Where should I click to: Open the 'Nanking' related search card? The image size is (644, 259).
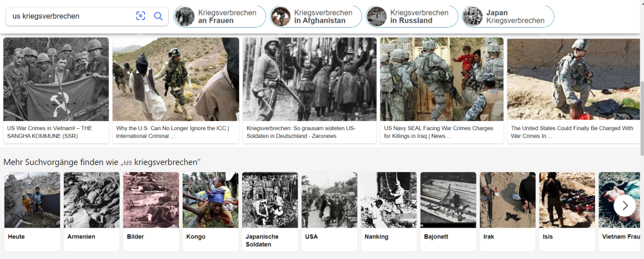(389, 212)
